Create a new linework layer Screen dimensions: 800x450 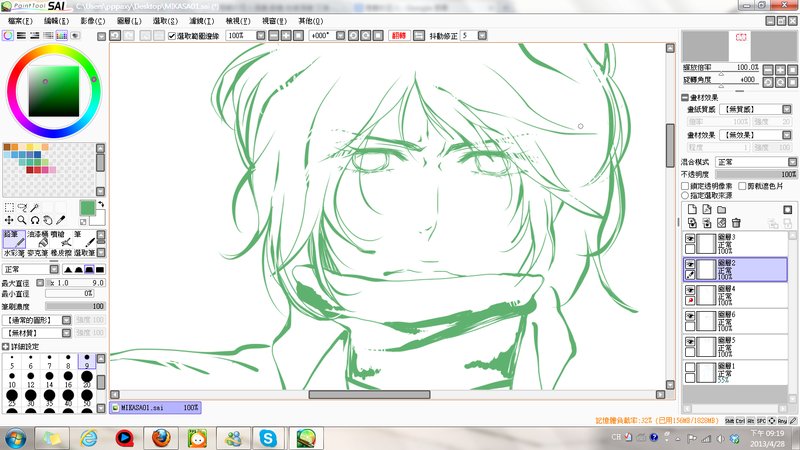click(x=707, y=209)
